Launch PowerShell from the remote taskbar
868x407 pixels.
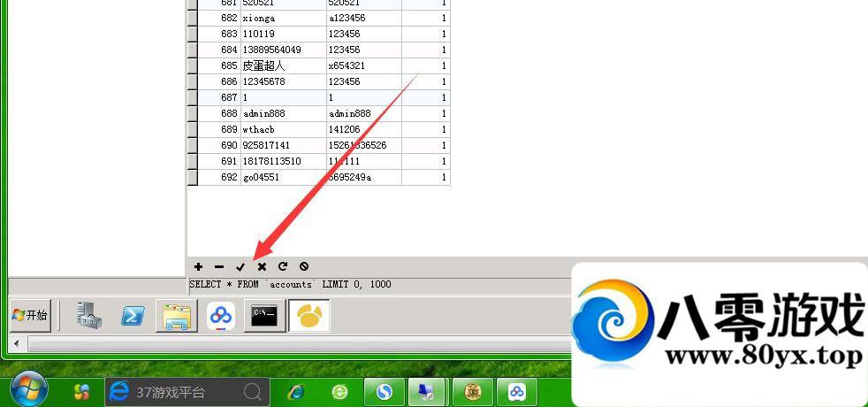pyautogui.click(x=133, y=316)
